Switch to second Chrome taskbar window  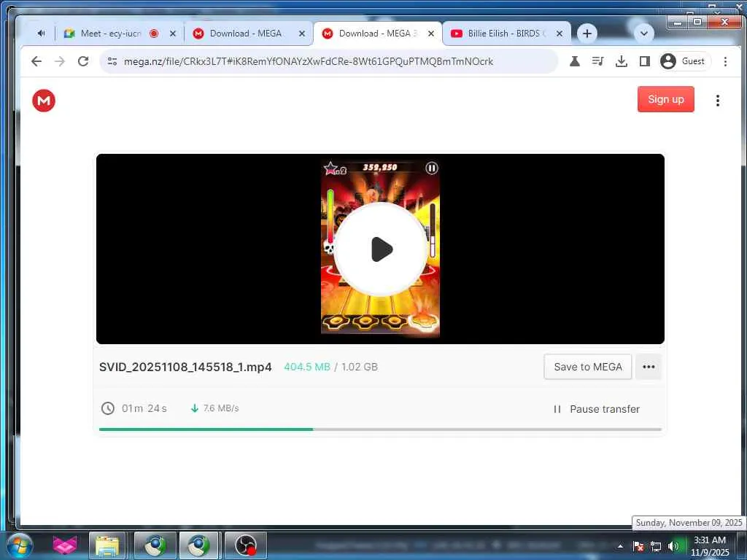click(199, 545)
